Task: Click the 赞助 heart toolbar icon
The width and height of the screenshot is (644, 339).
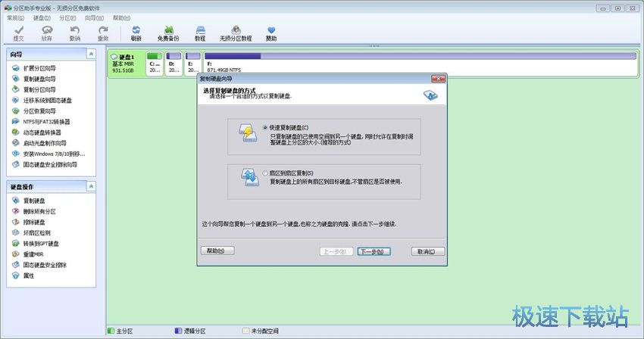Action: tap(271, 33)
